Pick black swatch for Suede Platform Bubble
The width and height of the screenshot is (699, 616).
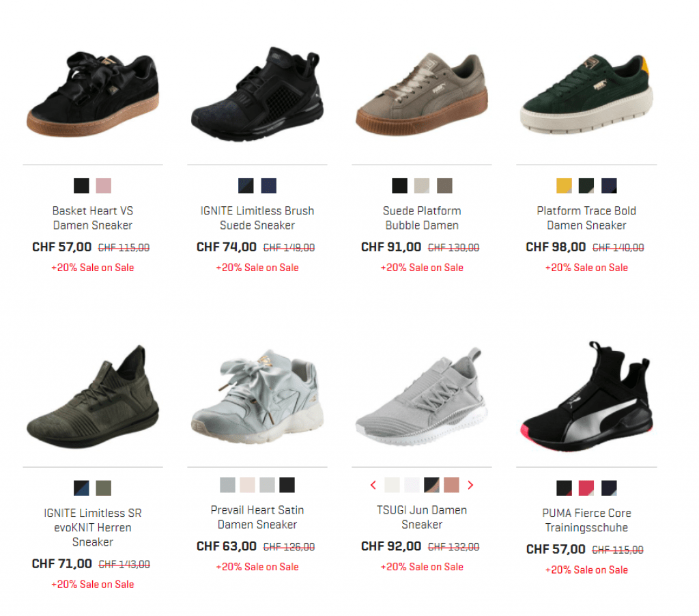[399, 186]
